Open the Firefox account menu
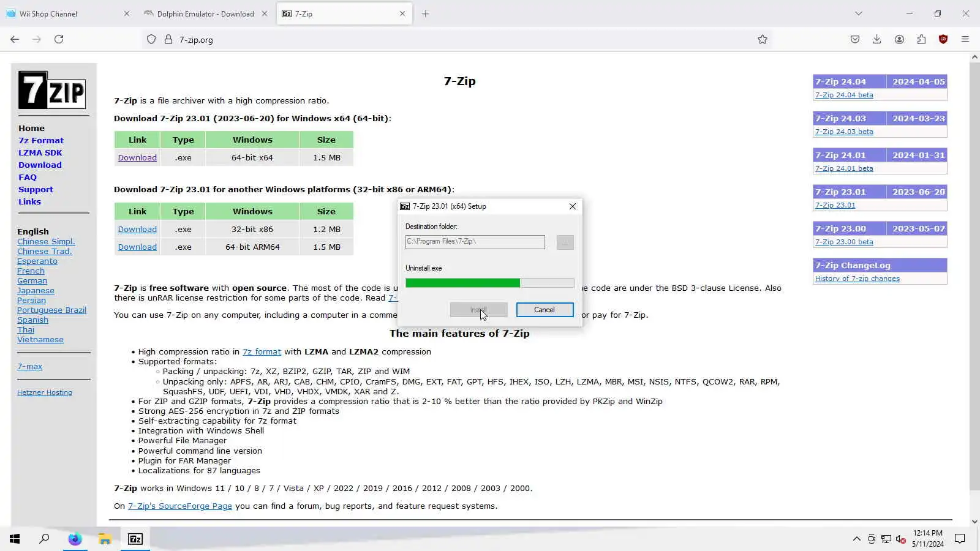 (x=899, y=39)
